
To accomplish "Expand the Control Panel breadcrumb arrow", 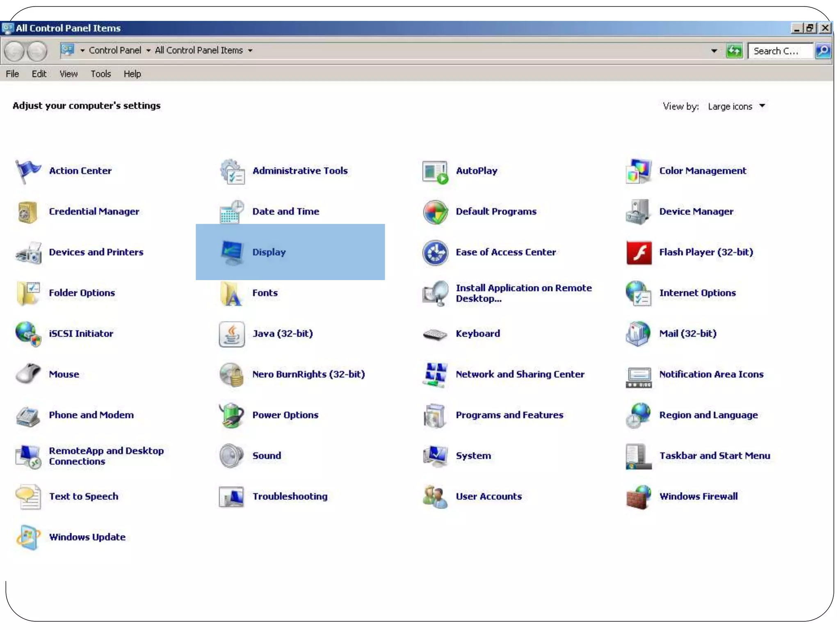I will (x=148, y=51).
